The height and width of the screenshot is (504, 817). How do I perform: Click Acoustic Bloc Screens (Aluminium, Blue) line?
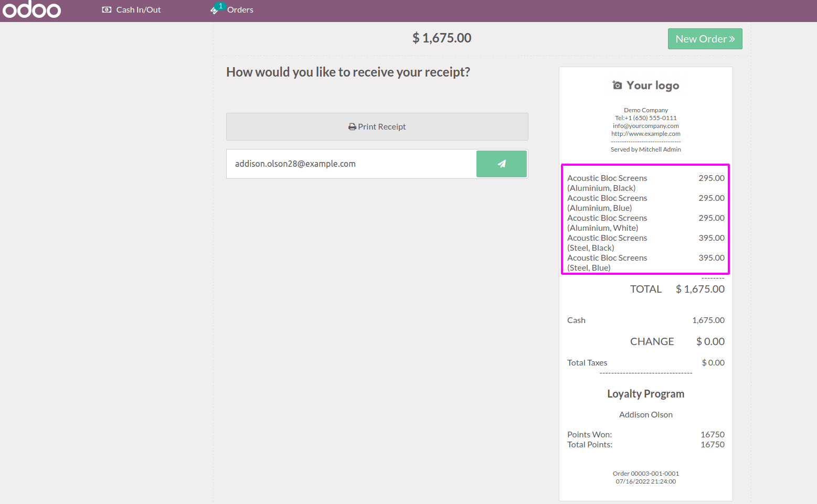point(645,203)
